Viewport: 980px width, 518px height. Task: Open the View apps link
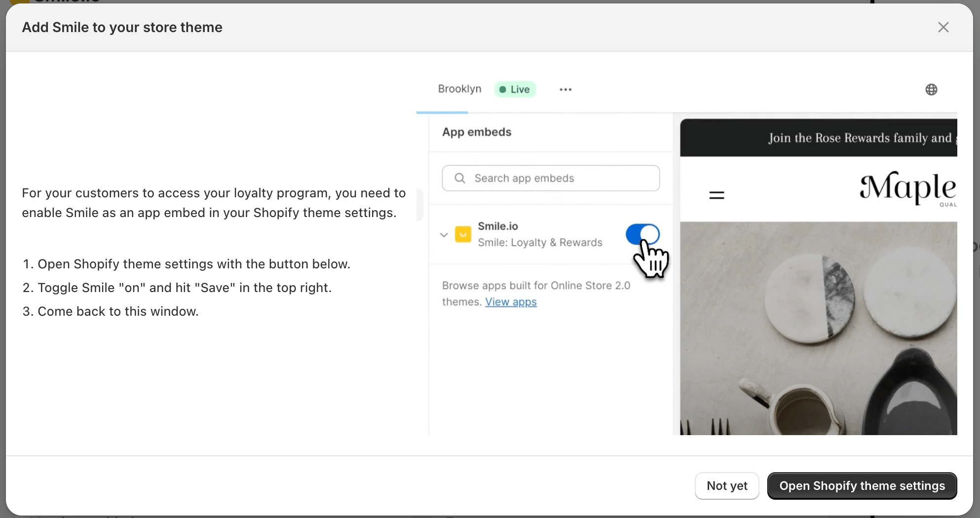(511, 302)
